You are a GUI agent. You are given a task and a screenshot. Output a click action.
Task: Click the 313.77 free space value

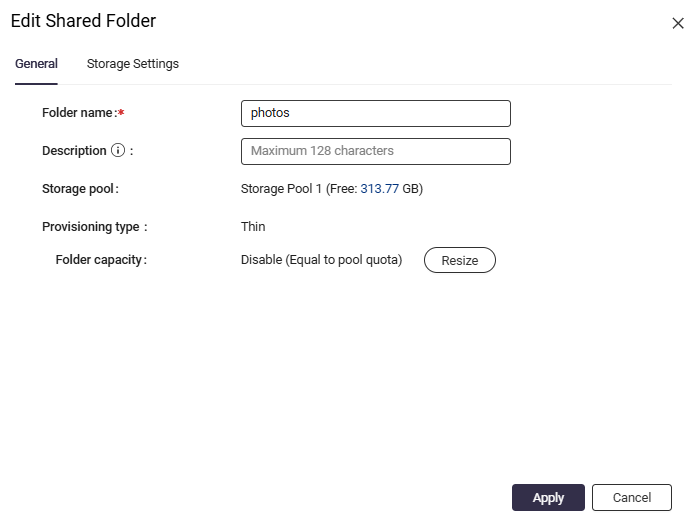click(x=379, y=189)
